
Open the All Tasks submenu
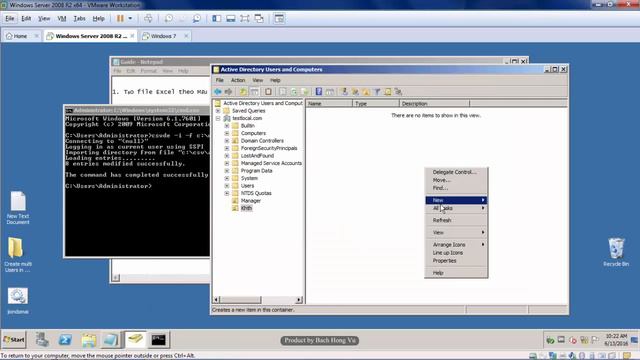click(456, 208)
